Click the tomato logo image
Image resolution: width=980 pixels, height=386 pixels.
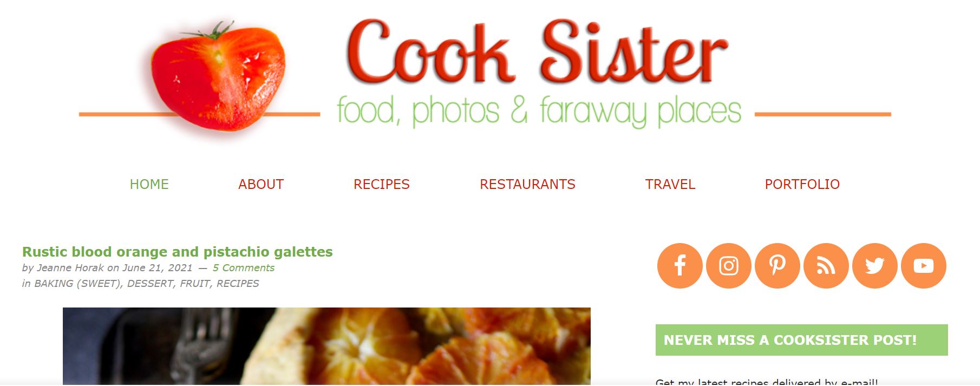click(x=218, y=77)
